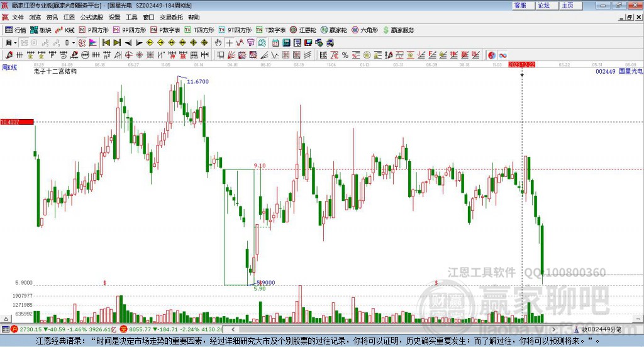The image size is (644, 347).
Task: Open the 交易委托 menu
Action: click(x=171, y=17)
